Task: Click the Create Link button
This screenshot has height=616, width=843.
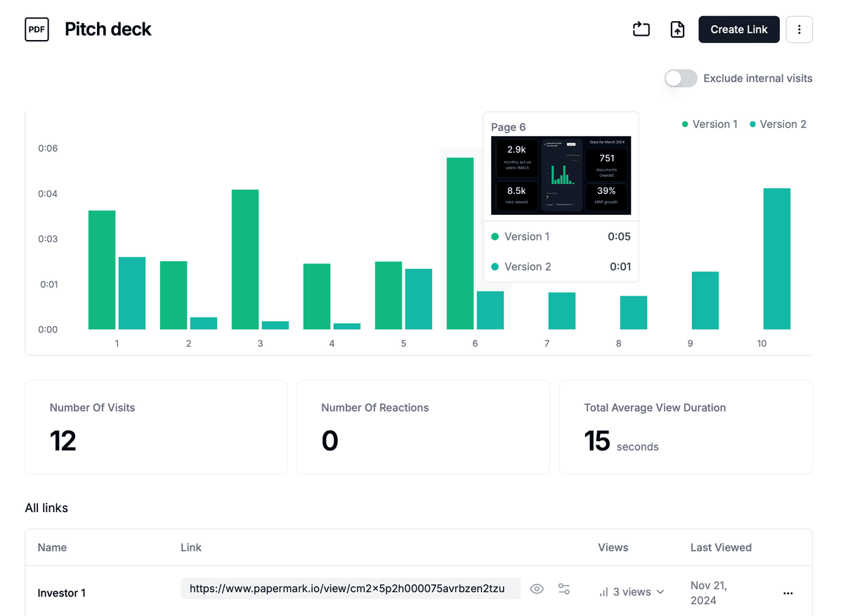Action: click(739, 29)
